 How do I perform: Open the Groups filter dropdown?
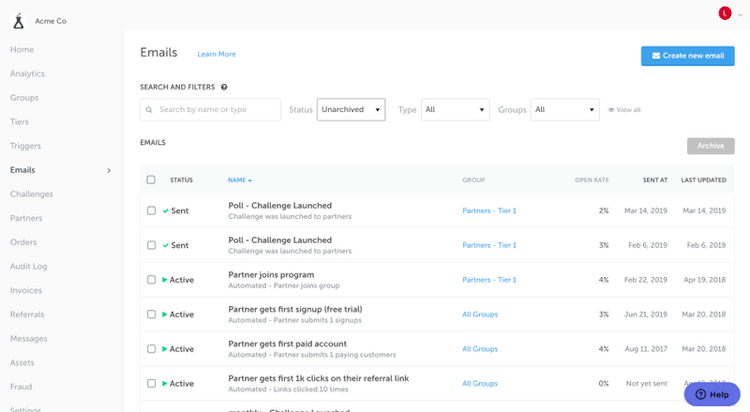point(565,110)
